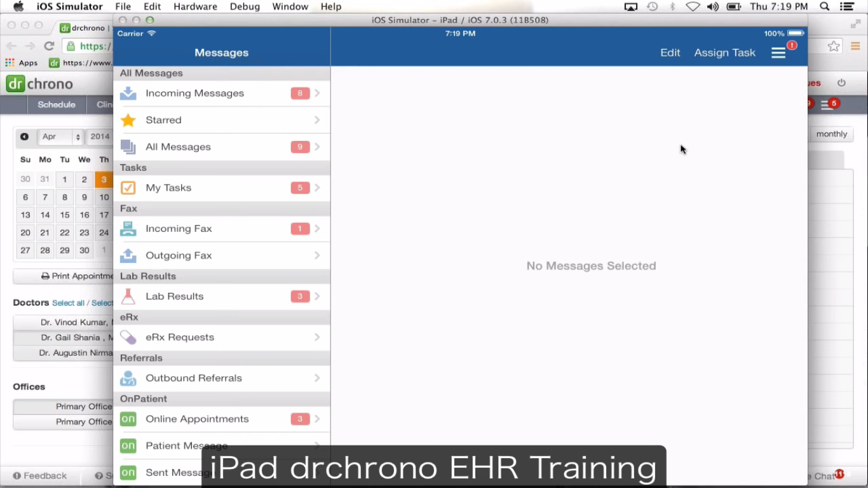The width and height of the screenshot is (868, 488).
Task: Open the Outbound Referrals person icon
Action: coord(128,378)
